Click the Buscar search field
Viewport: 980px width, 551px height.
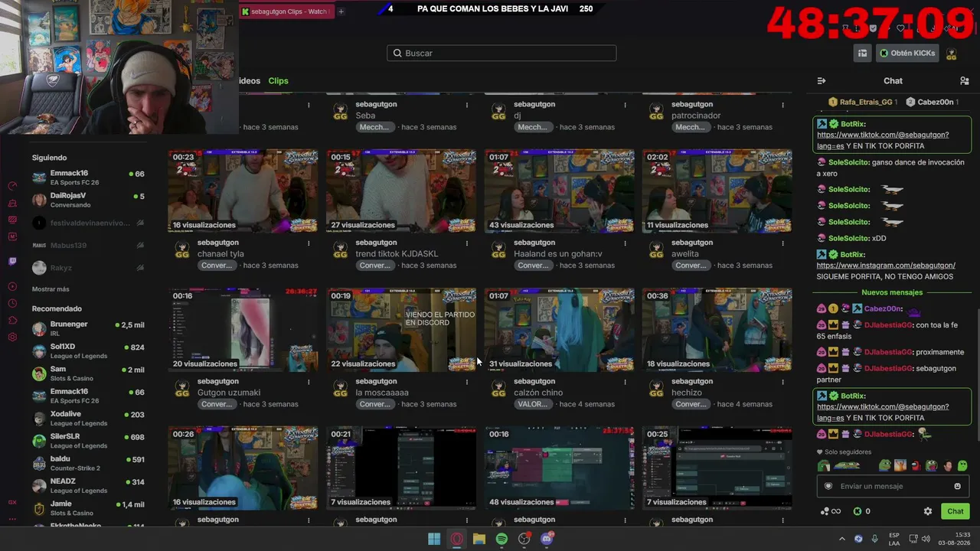click(501, 53)
